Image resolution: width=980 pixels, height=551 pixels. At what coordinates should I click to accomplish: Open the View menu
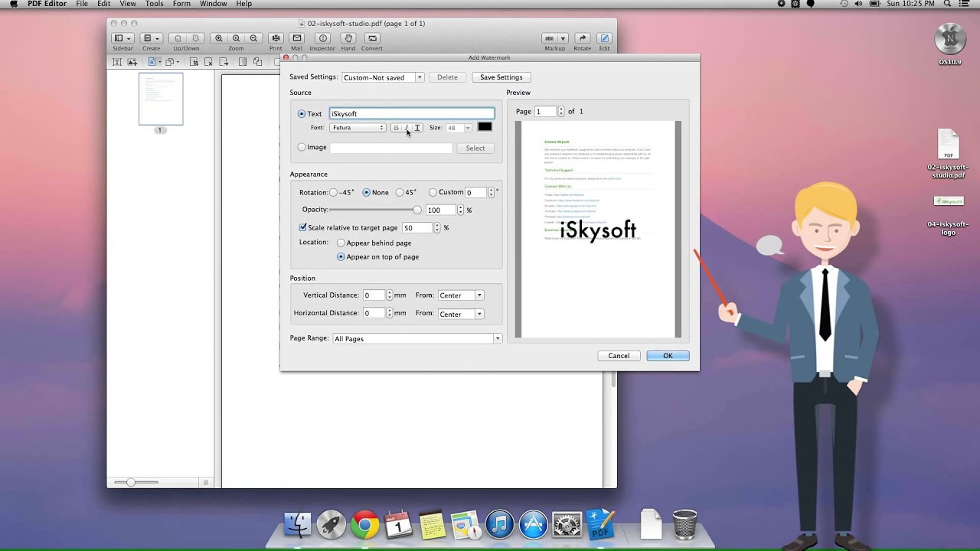tap(128, 4)
